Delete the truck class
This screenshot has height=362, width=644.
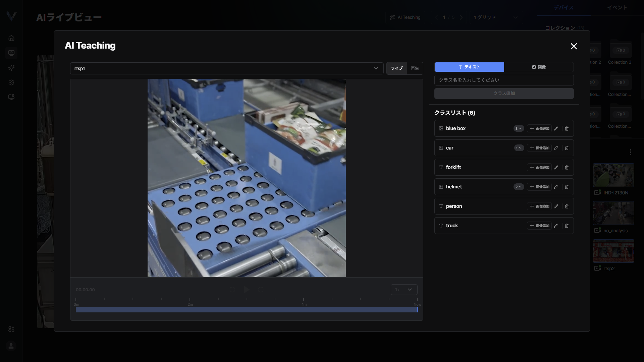pyautogui.click(x=567, y=226)
